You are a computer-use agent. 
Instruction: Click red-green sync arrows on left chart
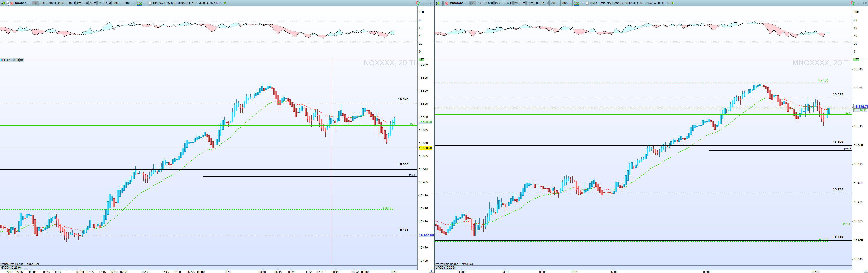click(418, 3)
